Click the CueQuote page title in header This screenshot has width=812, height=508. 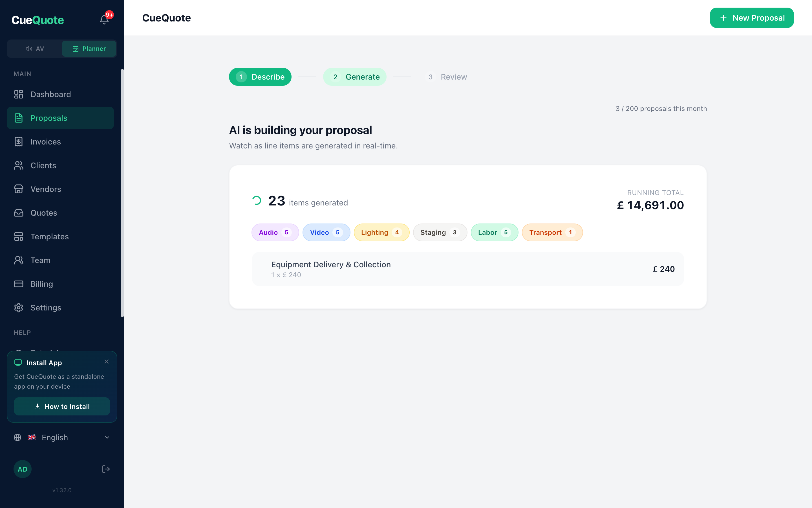[166, 18]
